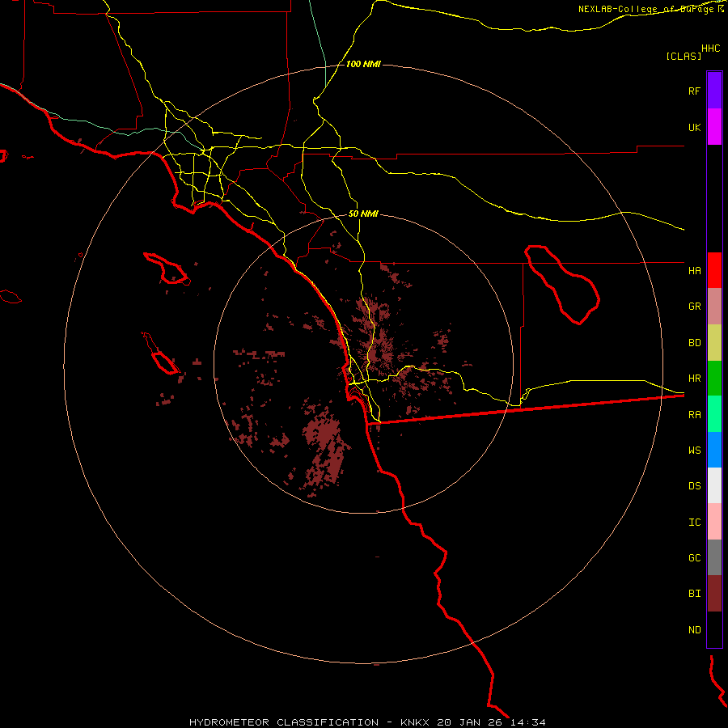Viewport: 728px width, 728px height.
Task: Click the "UK" legend label
Action: click(694, 127)
